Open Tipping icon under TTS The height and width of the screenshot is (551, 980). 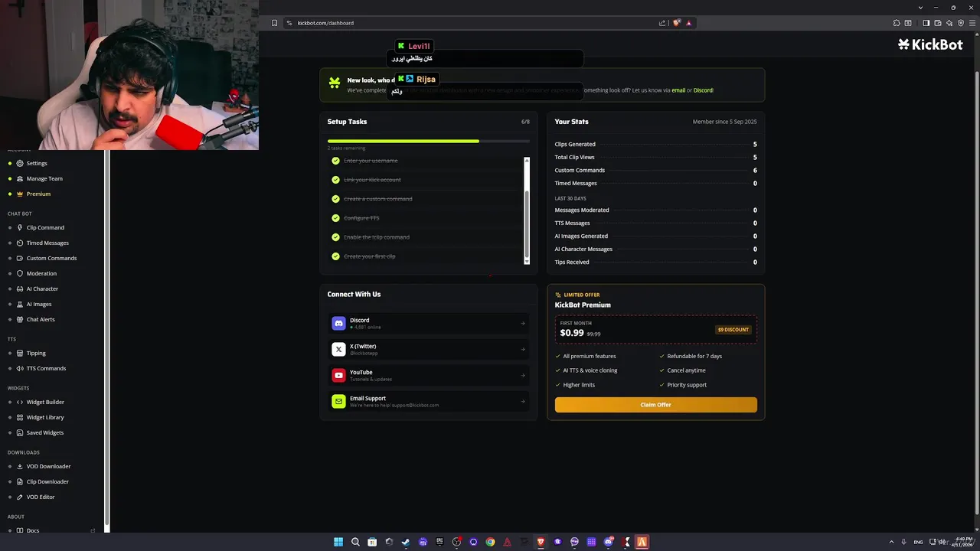[x=20, y=353]
